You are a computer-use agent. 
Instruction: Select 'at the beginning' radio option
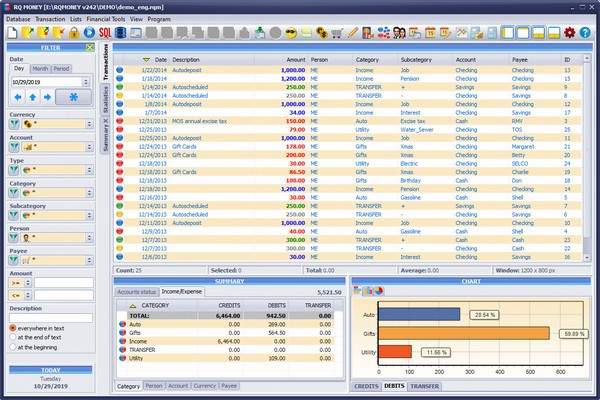12,349
